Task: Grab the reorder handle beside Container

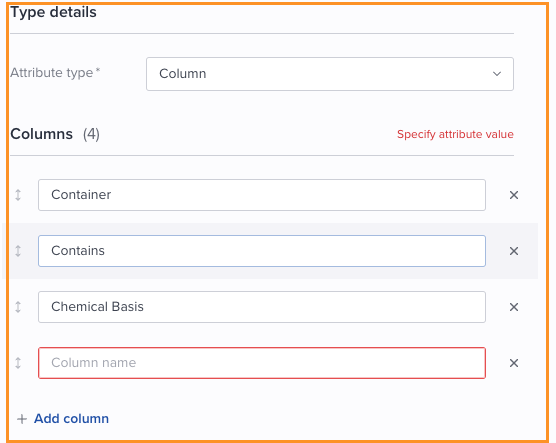Action: click(x=18, y=195)
